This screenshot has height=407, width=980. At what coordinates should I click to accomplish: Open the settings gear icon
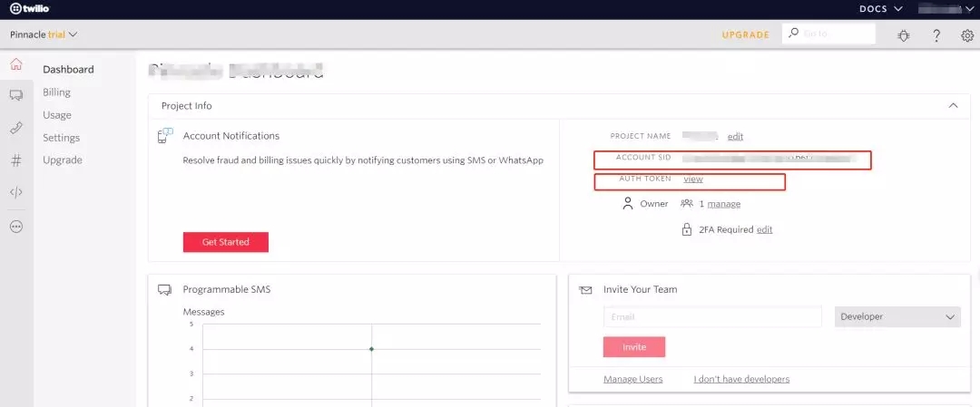[x=967, y=35]
